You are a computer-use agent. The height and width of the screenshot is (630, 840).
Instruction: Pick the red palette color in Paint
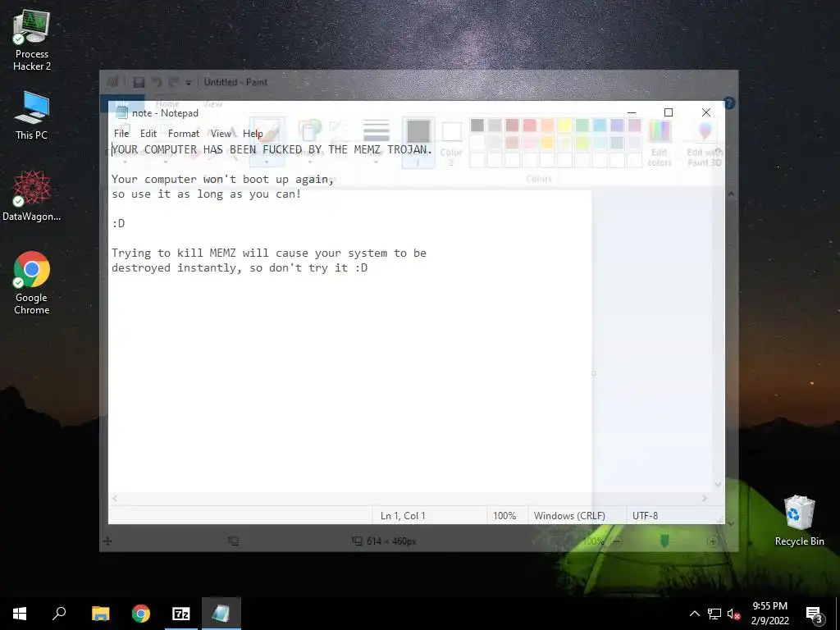click(x=529, y=126)
